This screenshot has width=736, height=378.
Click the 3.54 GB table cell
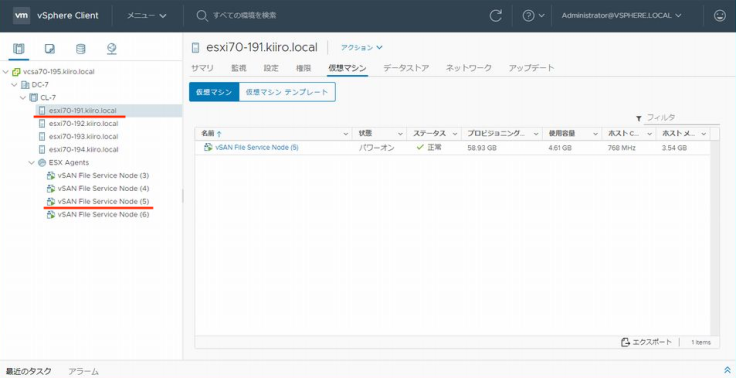674,148
